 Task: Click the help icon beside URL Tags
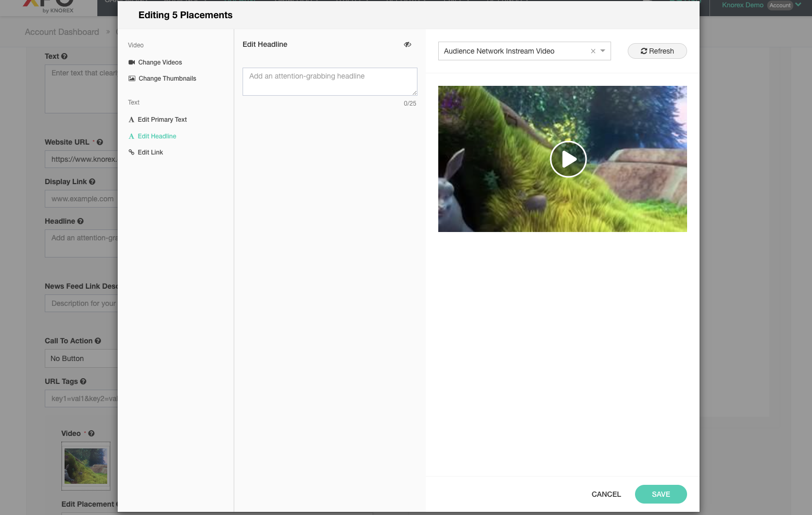coord(83,381)
